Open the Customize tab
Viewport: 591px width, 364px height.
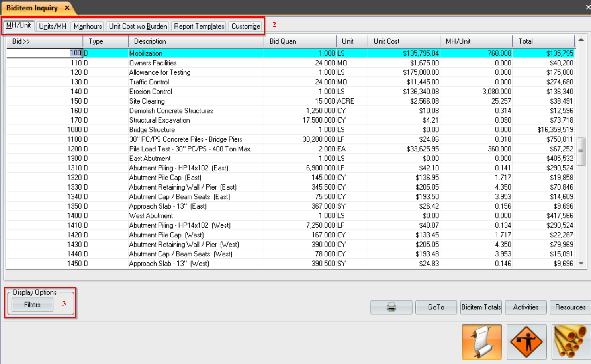coord(246,26)
